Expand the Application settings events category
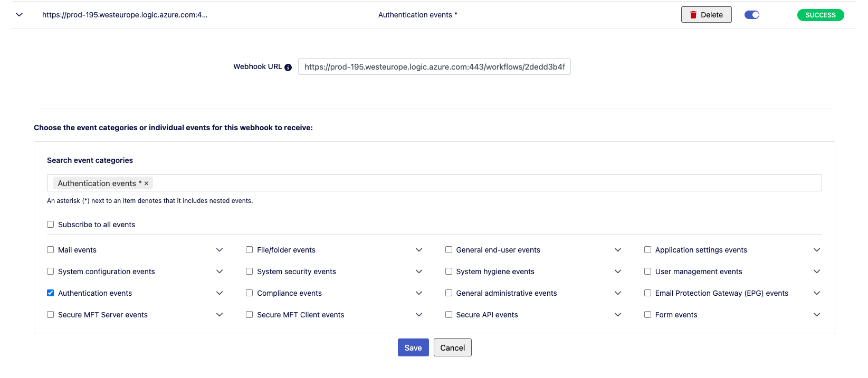 (817, 250)
